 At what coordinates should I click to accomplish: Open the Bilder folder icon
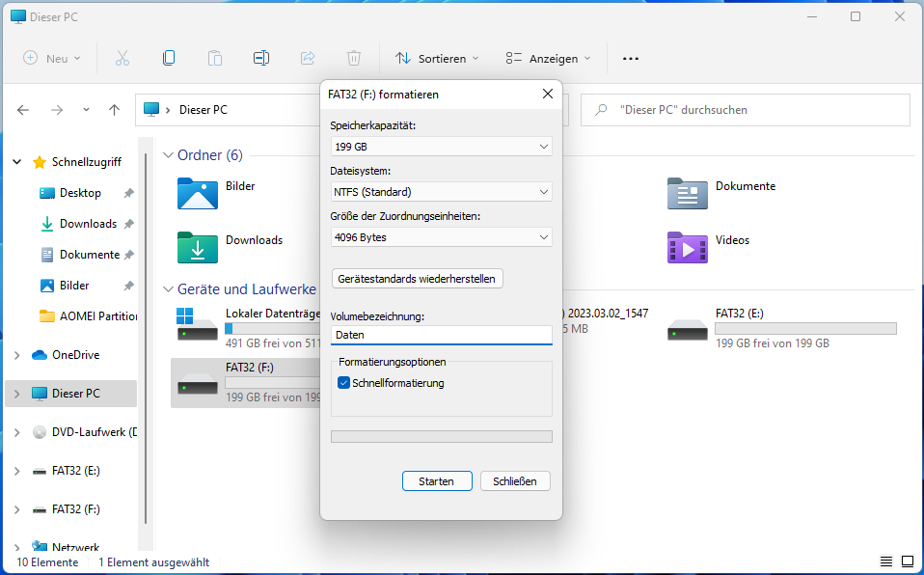pyautogui.click(x=198, y=194)
